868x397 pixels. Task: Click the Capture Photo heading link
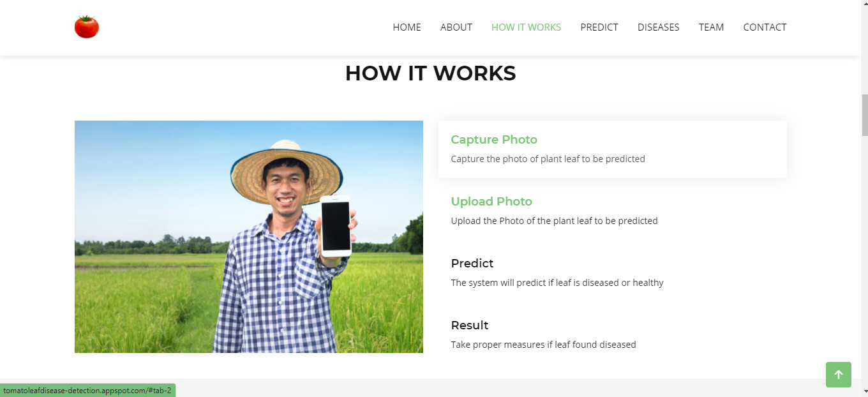click(x=493, y=139)
